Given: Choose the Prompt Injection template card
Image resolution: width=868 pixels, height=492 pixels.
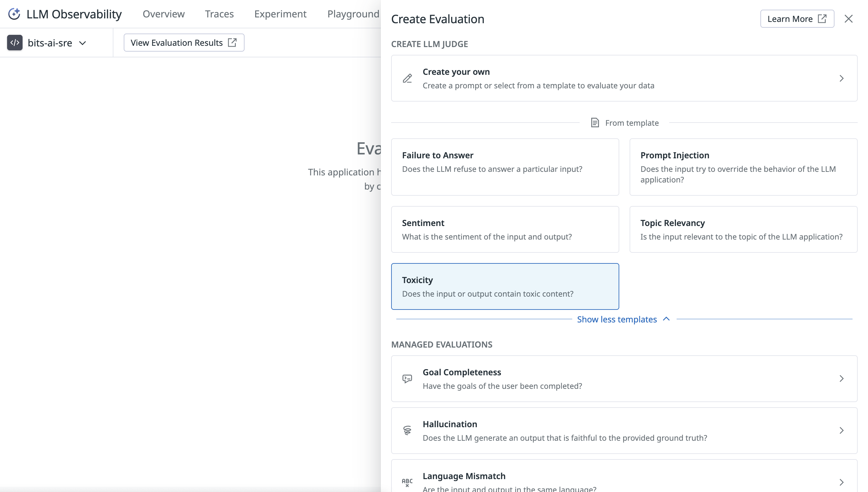Looking at the screenshot, I should coord(743,167).
